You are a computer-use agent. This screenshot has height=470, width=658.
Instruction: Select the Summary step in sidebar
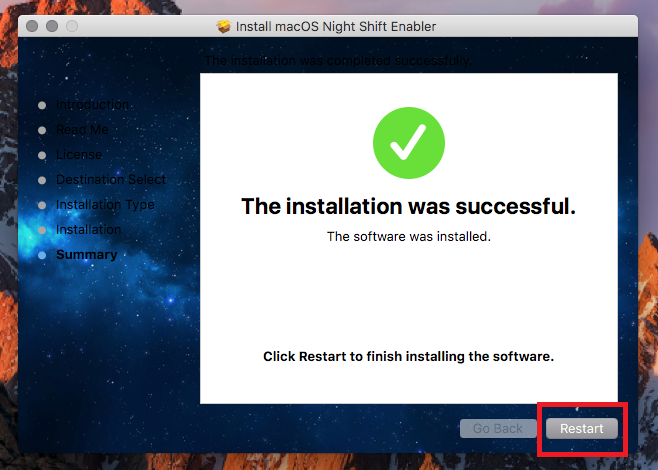tap(86, 254)
